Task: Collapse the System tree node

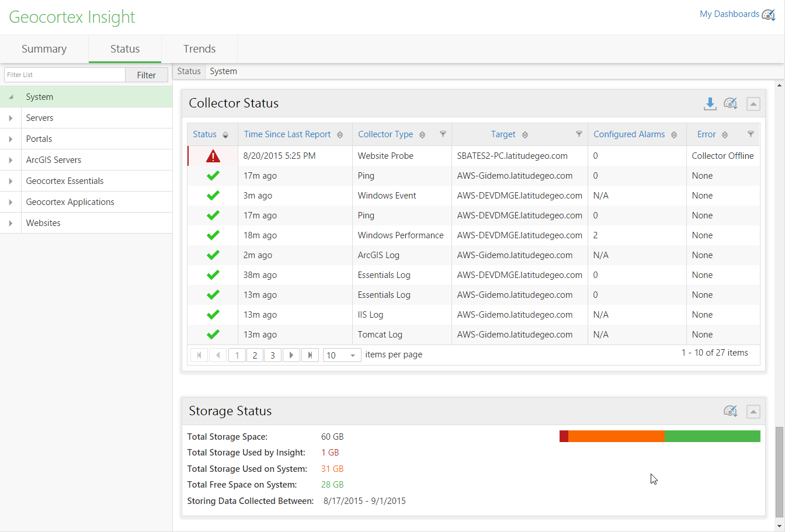Action: point(11,97)
